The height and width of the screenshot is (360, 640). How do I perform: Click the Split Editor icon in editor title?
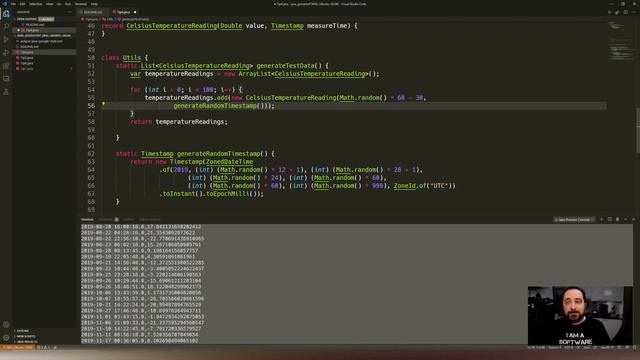(626, 12)
